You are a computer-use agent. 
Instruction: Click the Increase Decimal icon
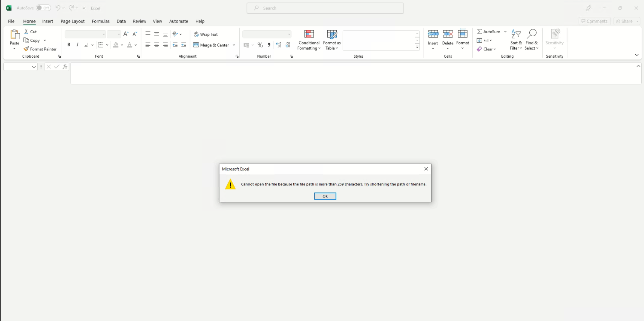point(279,45)
